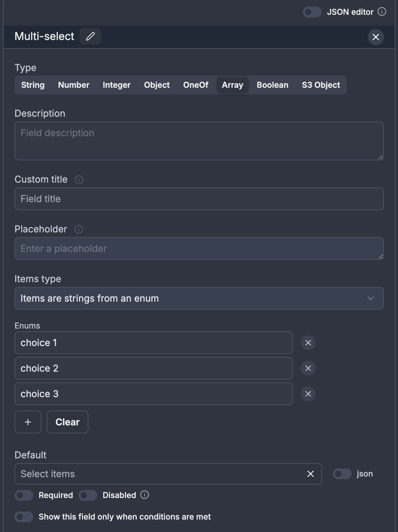398x532 pixels.
Task: Enable the JSON editor toggle
Action: [312, 12]
